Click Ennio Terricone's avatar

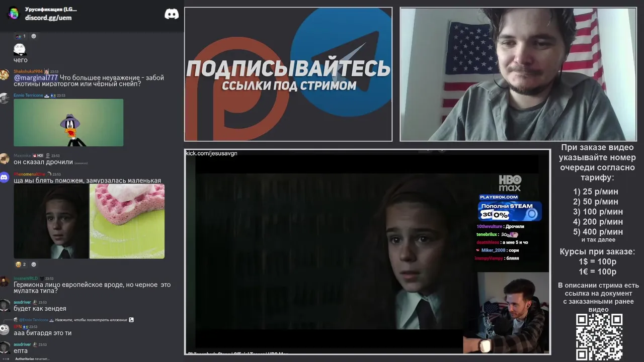coord(5,99)
